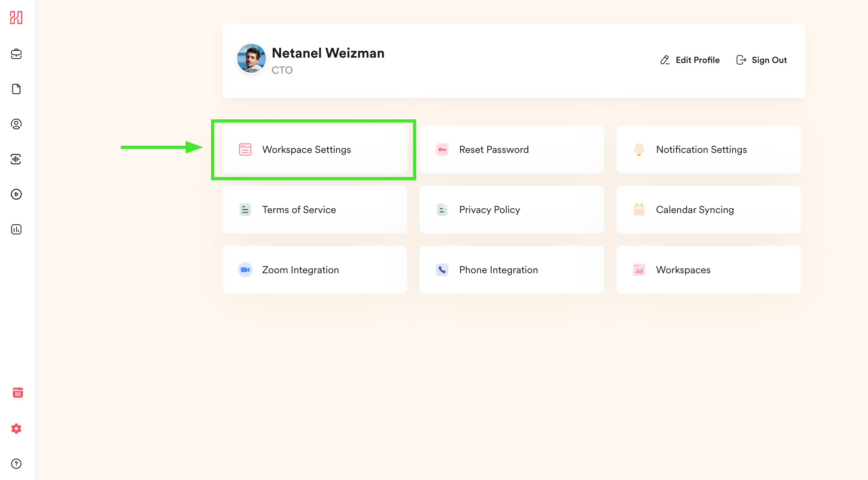
Task: Open Zoom Integration card
Action: pos(315,270)
